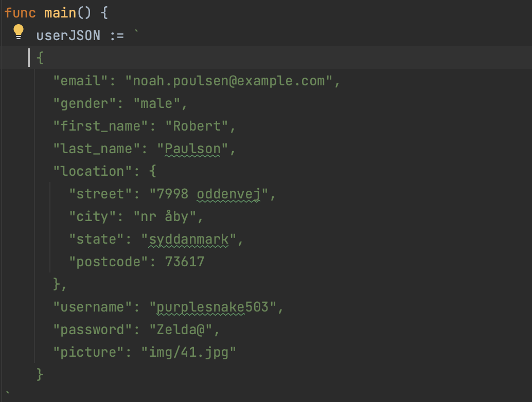Image resolution: width=532 pixels, height=402 pixels.
Task: Click the postcode number 73617
Action: click(185, 262)
